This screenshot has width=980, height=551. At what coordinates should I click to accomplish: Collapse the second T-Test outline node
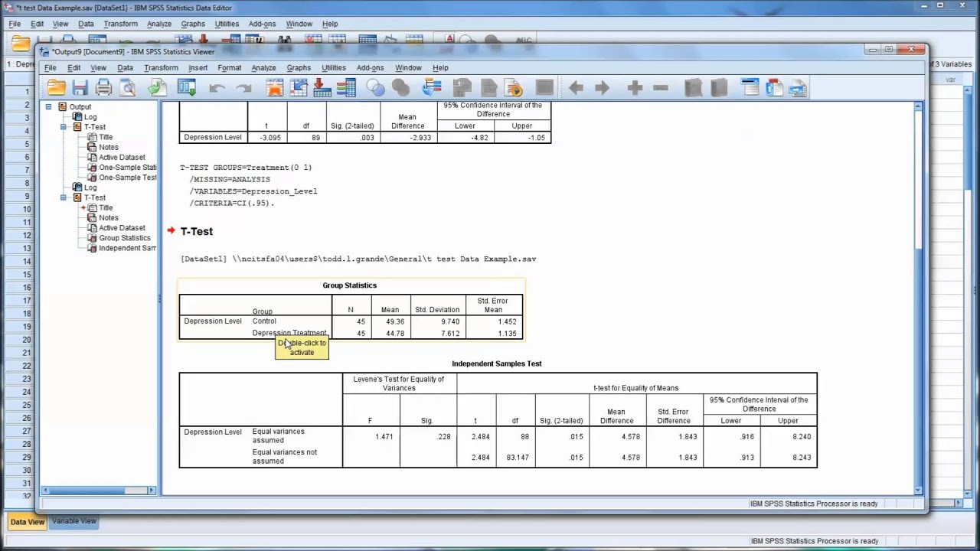[x=64, y=197]
